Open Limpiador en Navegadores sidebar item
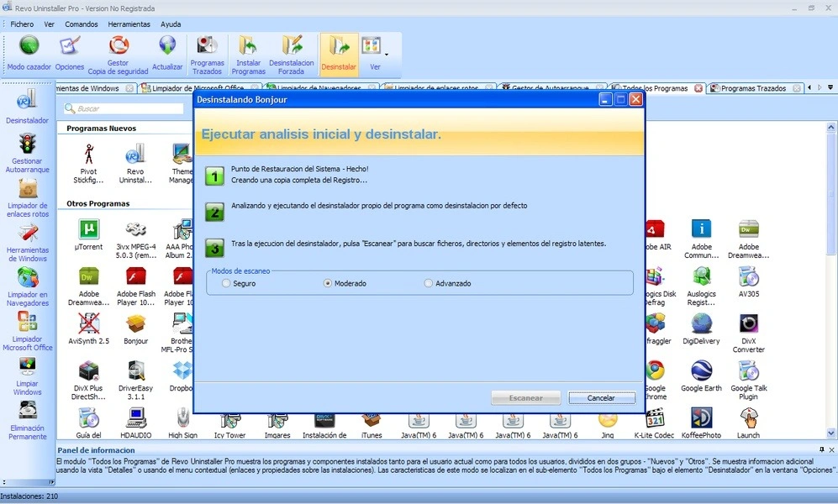The image size is (838, 504). (x=28, y=287)
